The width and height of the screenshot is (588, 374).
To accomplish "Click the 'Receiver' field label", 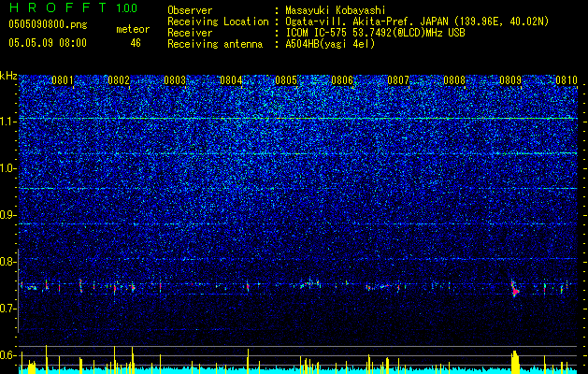I will [190, 33].
